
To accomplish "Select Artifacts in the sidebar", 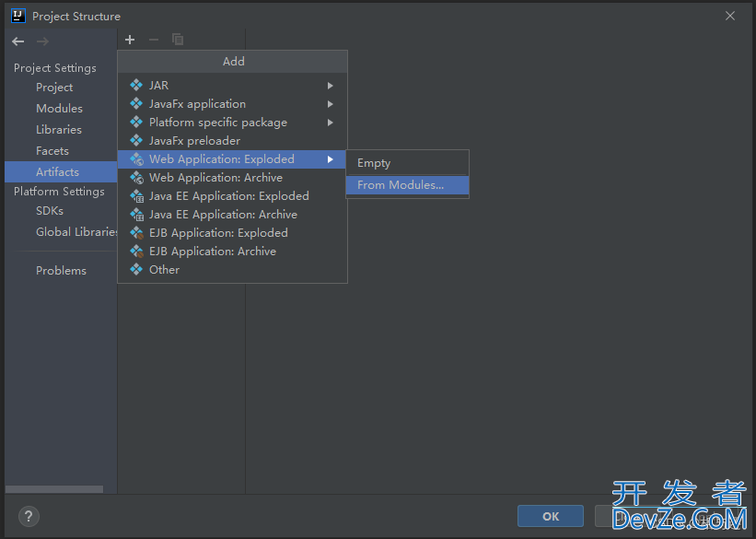I will pyautogui.click(x=61, y=171).
